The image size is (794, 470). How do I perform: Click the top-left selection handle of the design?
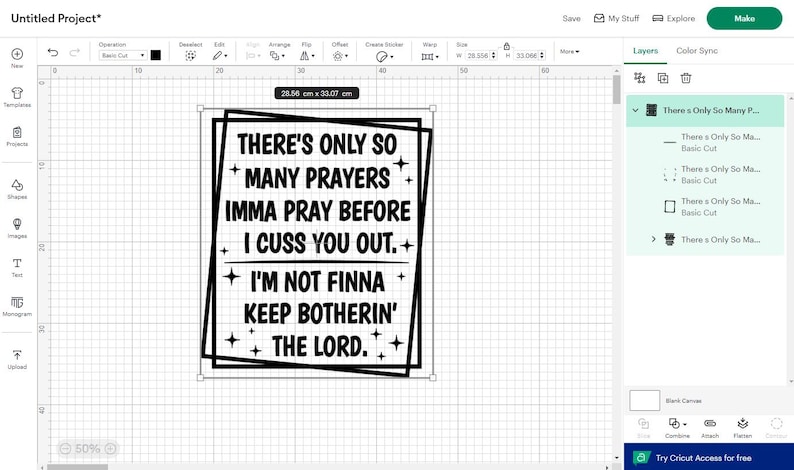click(201, 108)
